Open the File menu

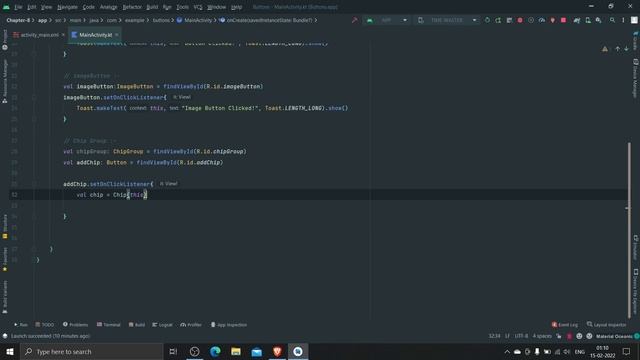point(18,7)
